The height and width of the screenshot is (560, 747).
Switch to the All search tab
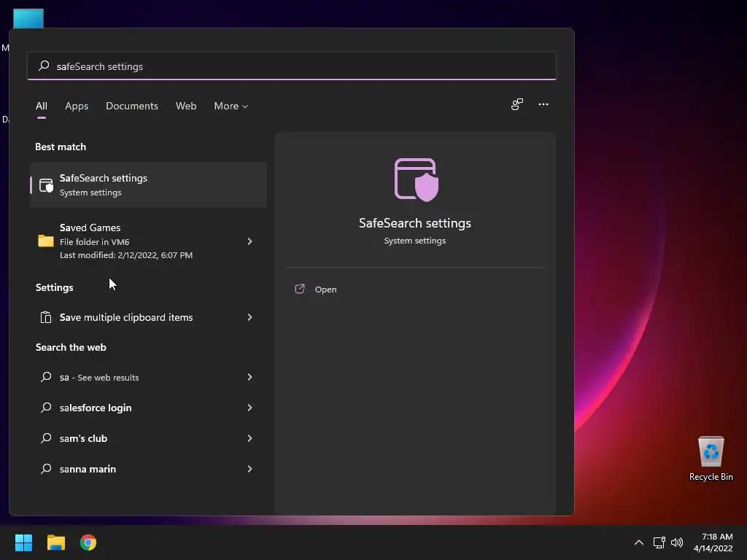[x=42, y=106]
